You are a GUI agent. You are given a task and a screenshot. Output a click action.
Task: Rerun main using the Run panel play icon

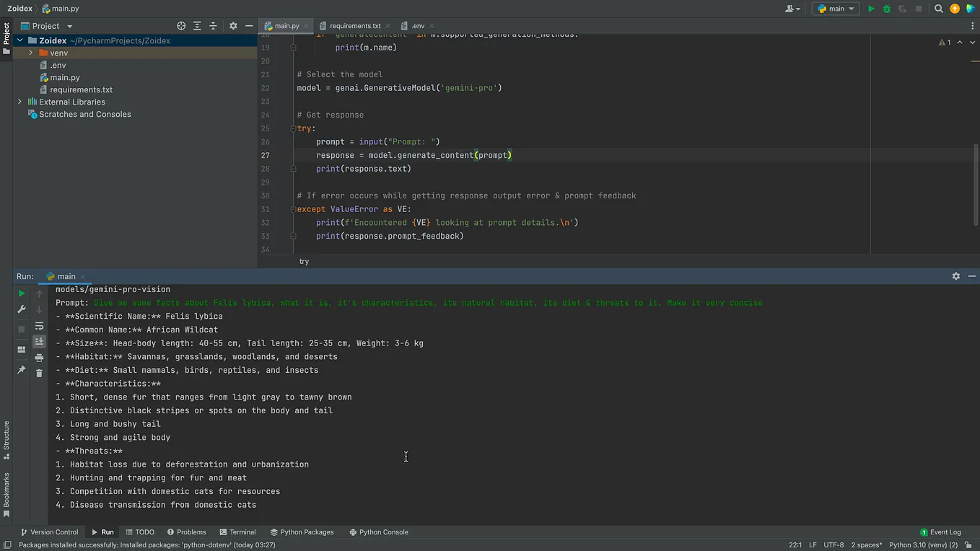point(22,294)
